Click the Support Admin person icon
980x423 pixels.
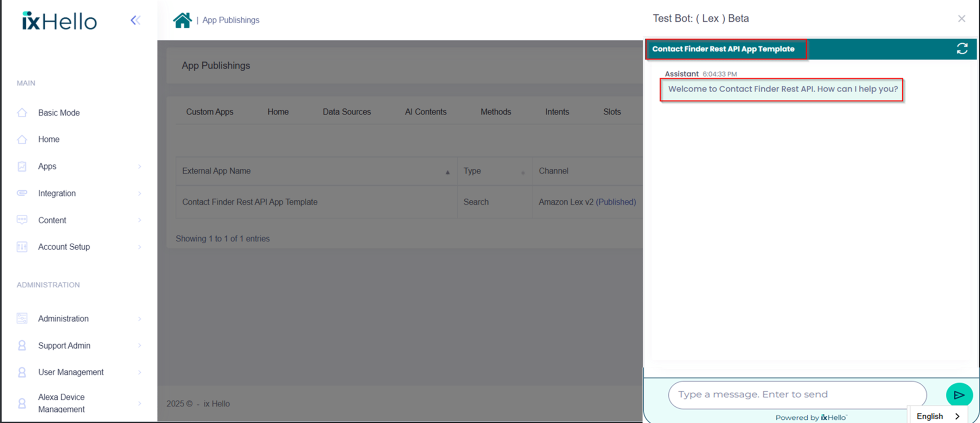coord(22,345)
